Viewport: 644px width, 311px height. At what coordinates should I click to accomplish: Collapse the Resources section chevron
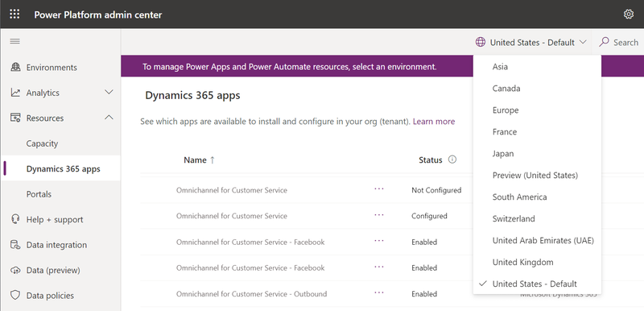click(109, 118)
